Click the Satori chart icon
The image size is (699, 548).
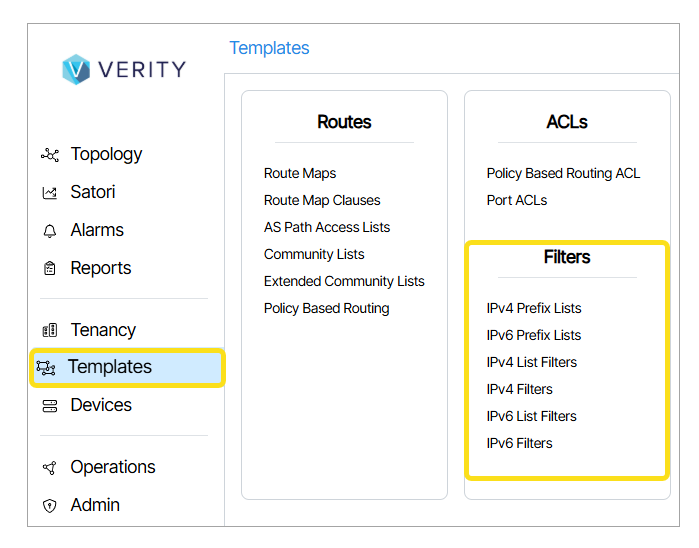(50, 193)
